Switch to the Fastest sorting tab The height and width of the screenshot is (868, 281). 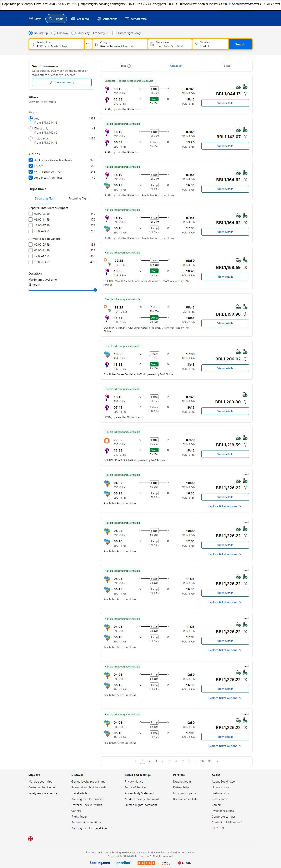pyautogui.click(x=227, y=66)
